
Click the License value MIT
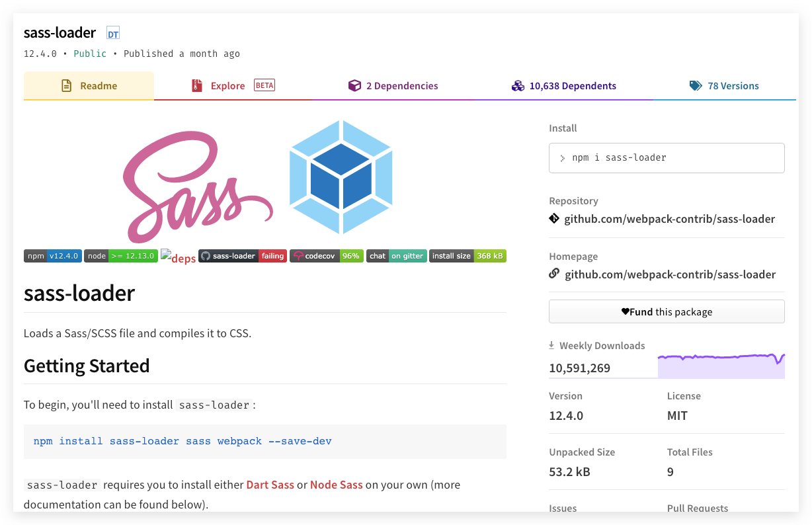pyautogui.click(x=677, y=416)
